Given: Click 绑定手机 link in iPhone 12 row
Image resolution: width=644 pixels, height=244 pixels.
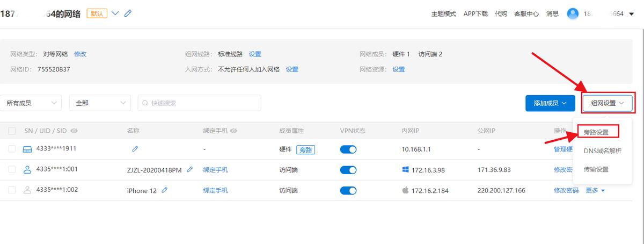Looking at the screenshot, I should pos(216,190).
